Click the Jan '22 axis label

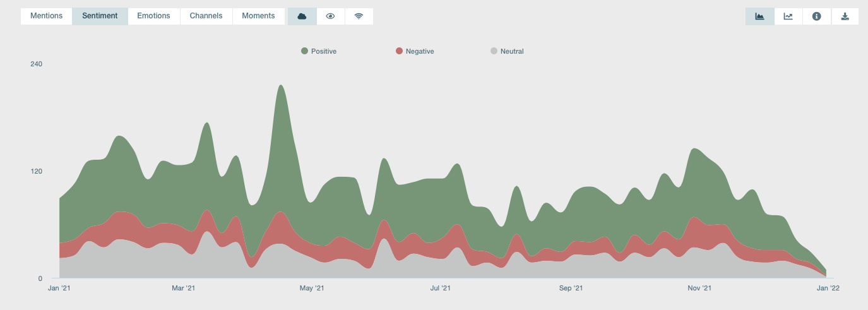[828, 289]
